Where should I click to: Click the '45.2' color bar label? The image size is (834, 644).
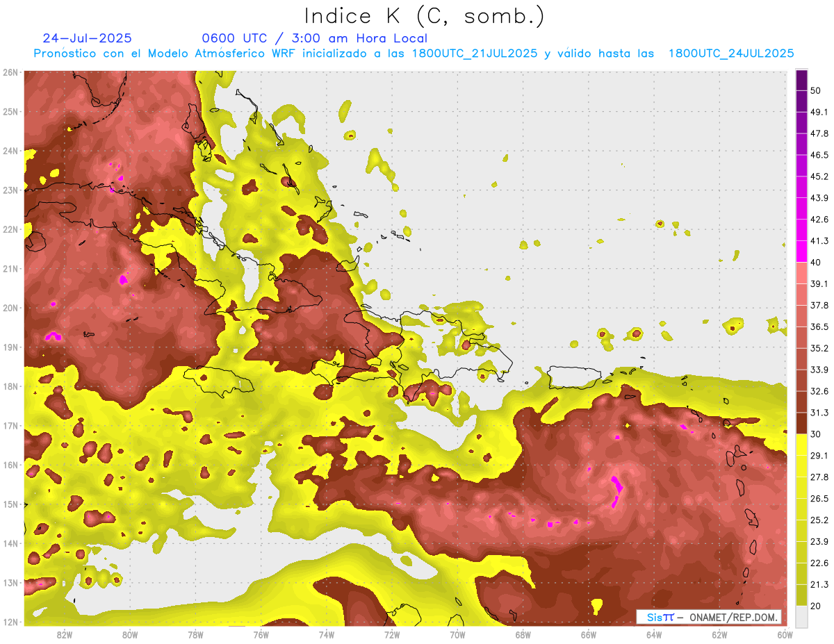point(819,176)
